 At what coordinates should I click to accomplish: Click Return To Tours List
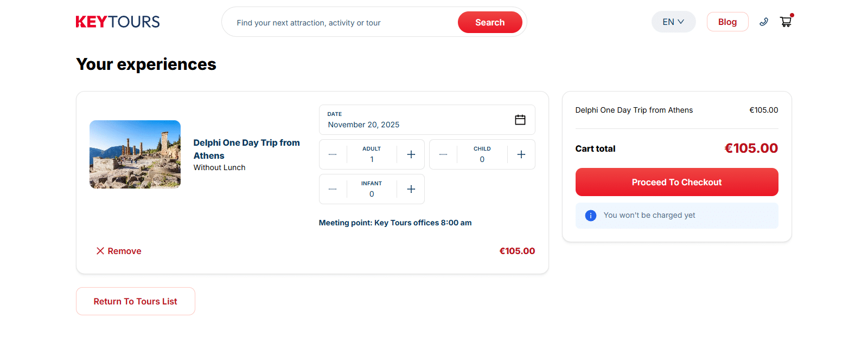coord(135,301)
